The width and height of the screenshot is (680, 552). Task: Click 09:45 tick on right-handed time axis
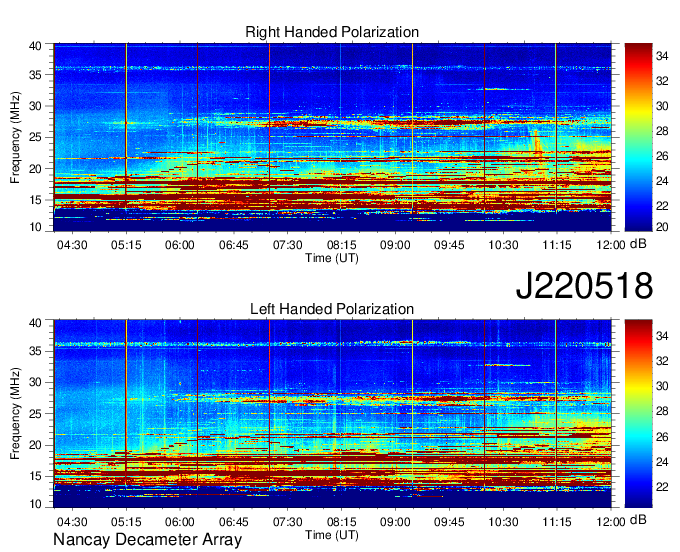coord(449,245)
